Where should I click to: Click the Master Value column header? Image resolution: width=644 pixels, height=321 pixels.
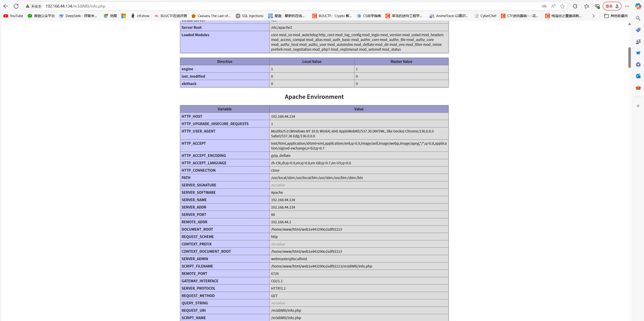click(x=401, y=62)
